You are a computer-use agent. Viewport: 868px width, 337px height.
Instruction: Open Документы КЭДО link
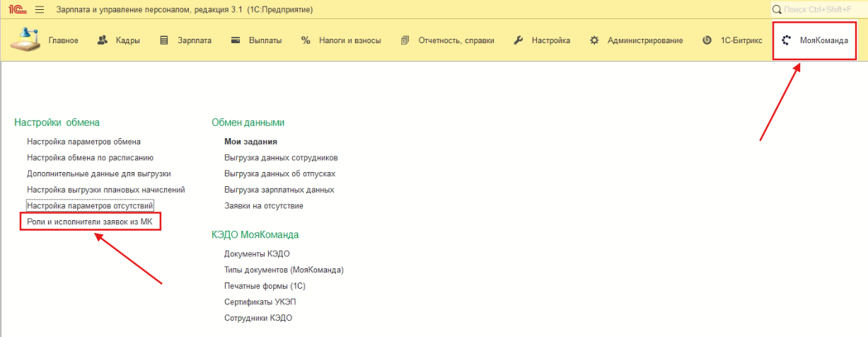point(257,253)
